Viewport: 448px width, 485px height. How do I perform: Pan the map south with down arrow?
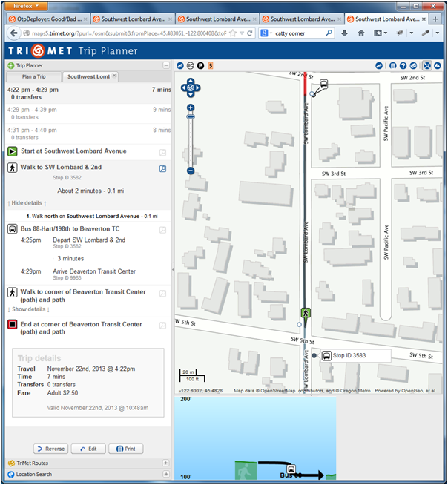tap(191, 95)
